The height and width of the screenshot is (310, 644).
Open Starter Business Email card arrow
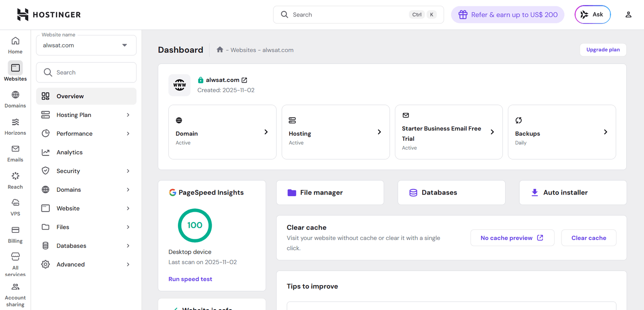click(x=492, y=132)
